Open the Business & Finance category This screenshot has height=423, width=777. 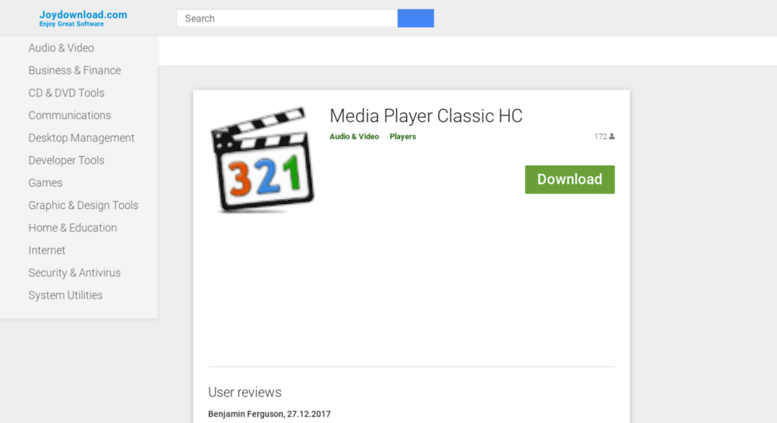[x=74, y=70]
